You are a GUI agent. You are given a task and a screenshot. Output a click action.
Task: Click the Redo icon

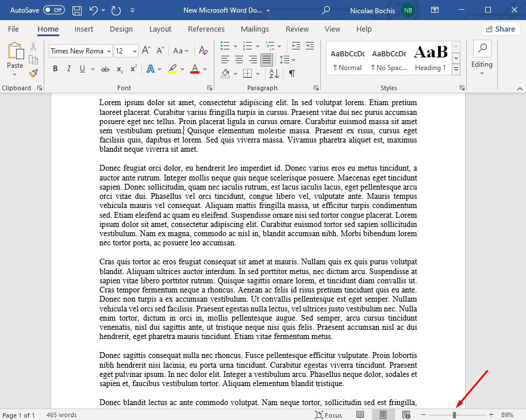(x=116, y=10)
